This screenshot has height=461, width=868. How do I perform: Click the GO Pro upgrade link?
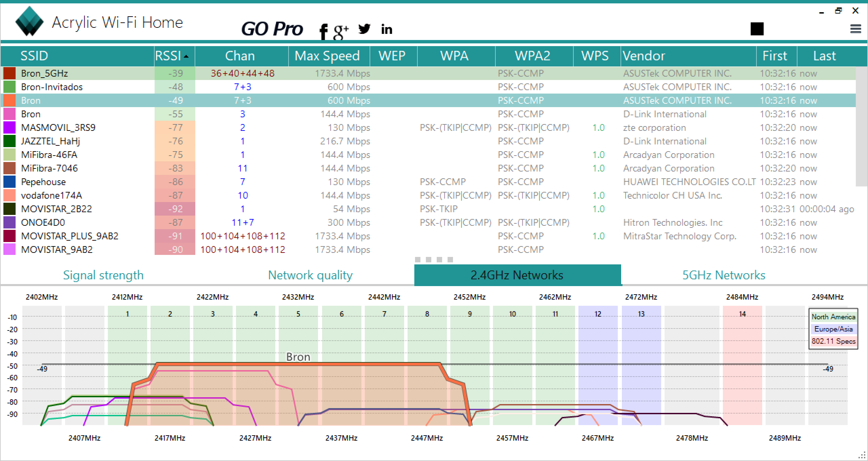(x=272, y=29)
